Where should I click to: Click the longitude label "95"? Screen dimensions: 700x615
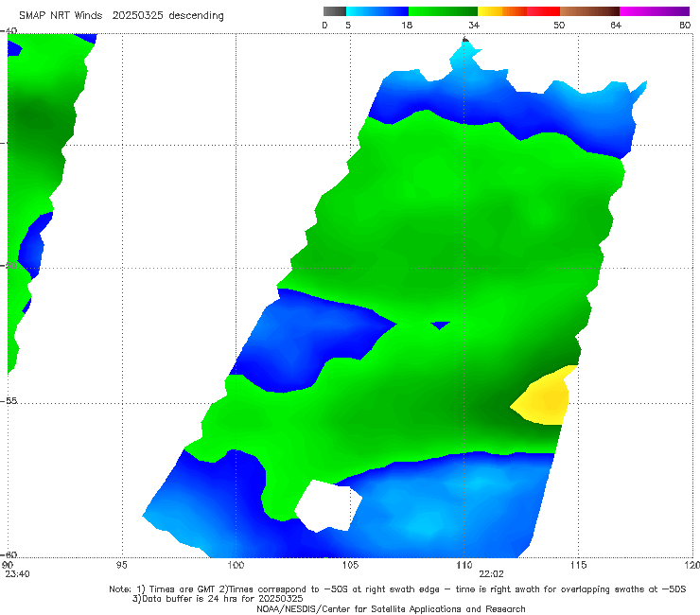(x=121, y=566)
